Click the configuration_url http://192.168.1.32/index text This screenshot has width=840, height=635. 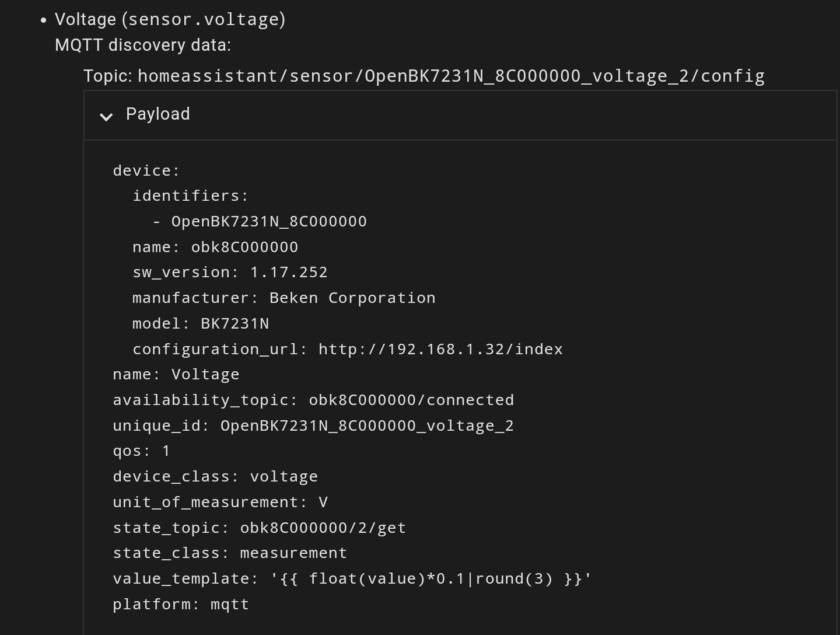click(440, 349)
